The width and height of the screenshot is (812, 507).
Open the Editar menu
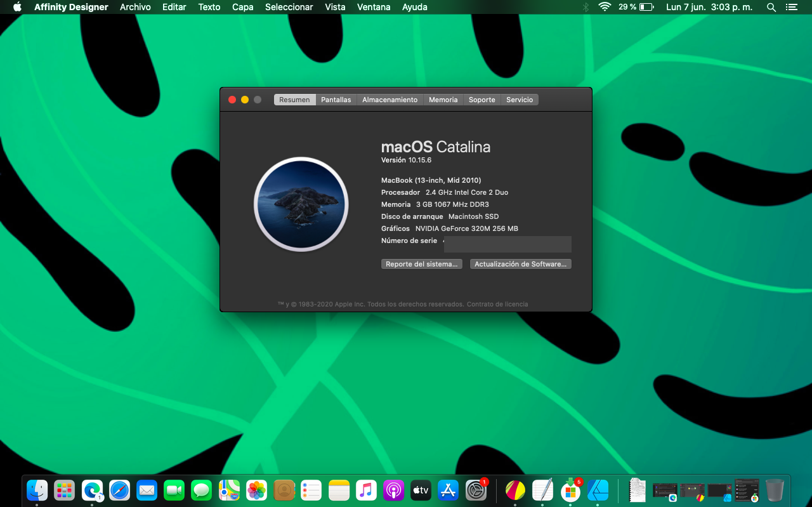174,7
